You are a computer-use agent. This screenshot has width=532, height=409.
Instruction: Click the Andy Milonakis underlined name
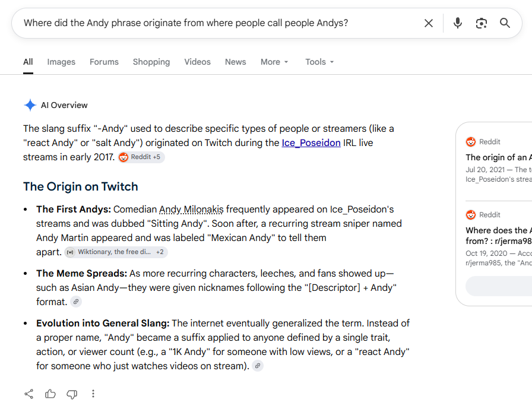coord(191,209)
